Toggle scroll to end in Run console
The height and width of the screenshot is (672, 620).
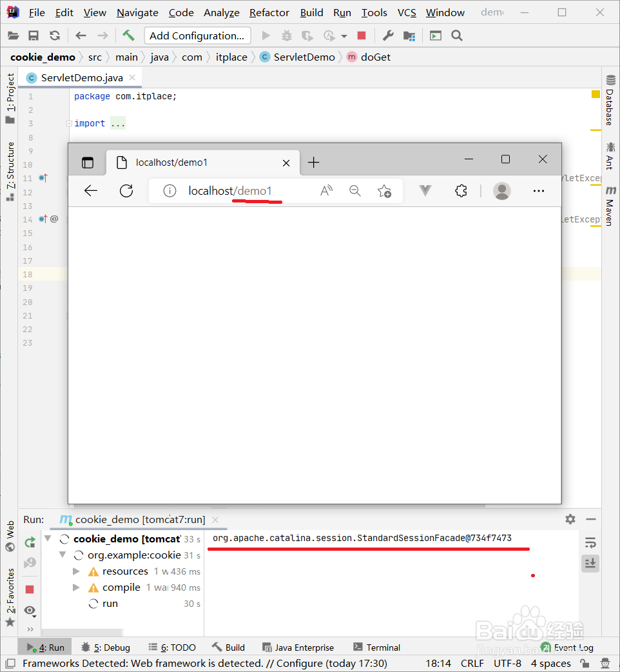pyautogui.click(x=590, y=563)
